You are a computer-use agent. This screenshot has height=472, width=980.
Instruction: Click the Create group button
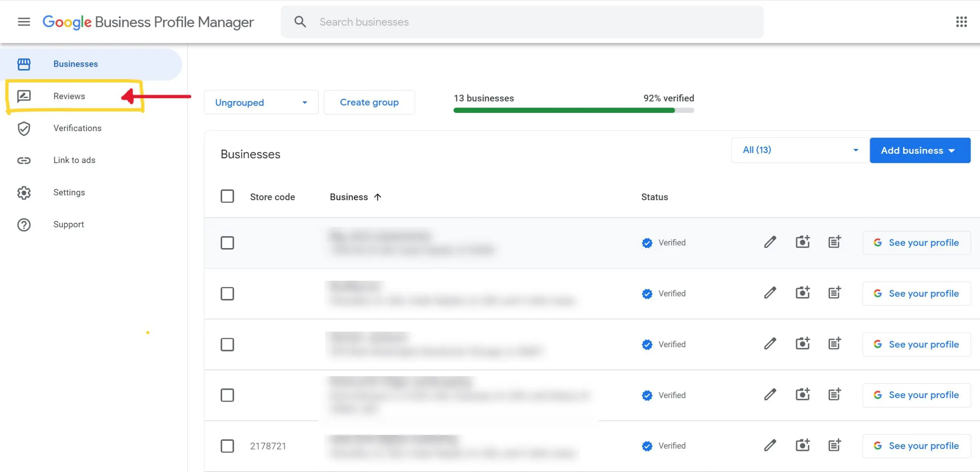click(x=369, y=102)
